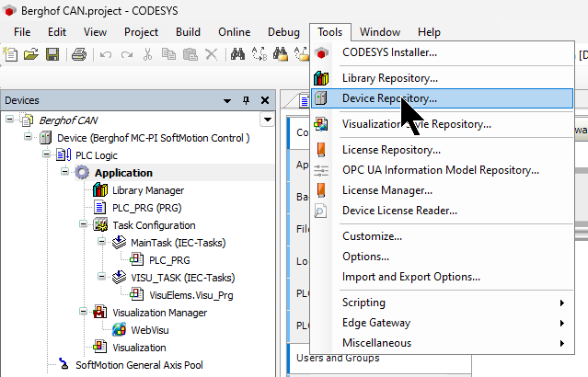Screen dimensions: 588x377
Task: Click the Open Project folder icon
Action: 31,54
